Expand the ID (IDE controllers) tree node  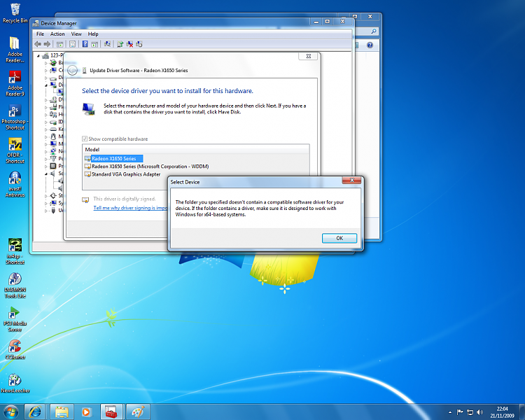(46, 122)
